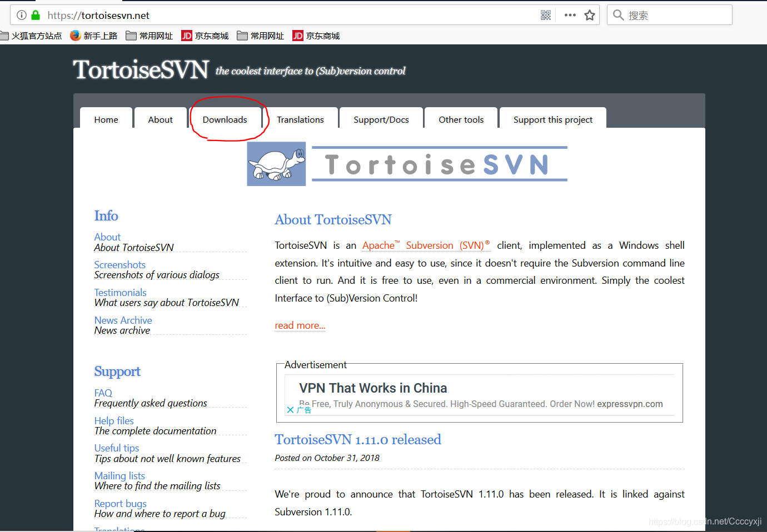Image resolution: width=767 pixels, height=532 pixels.
Task: Open the TortoiseSVN 1.11.0 released post
Action: coord(358,440)
